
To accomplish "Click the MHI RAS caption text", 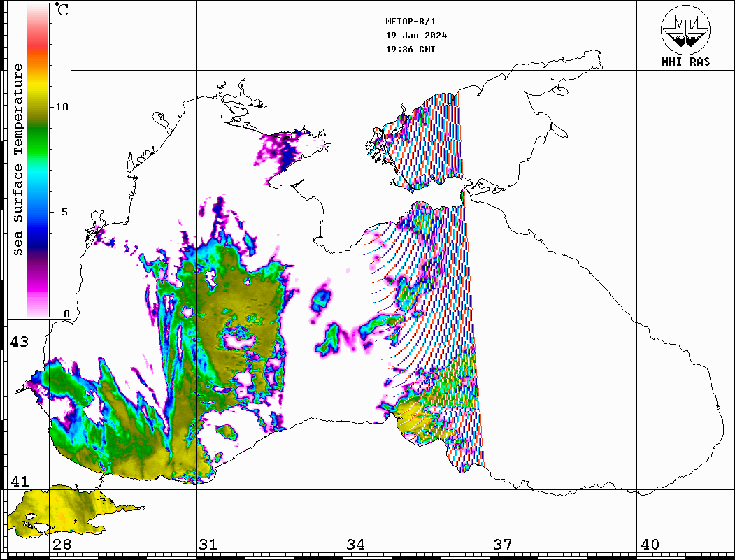I will click(x=686, y=62).
